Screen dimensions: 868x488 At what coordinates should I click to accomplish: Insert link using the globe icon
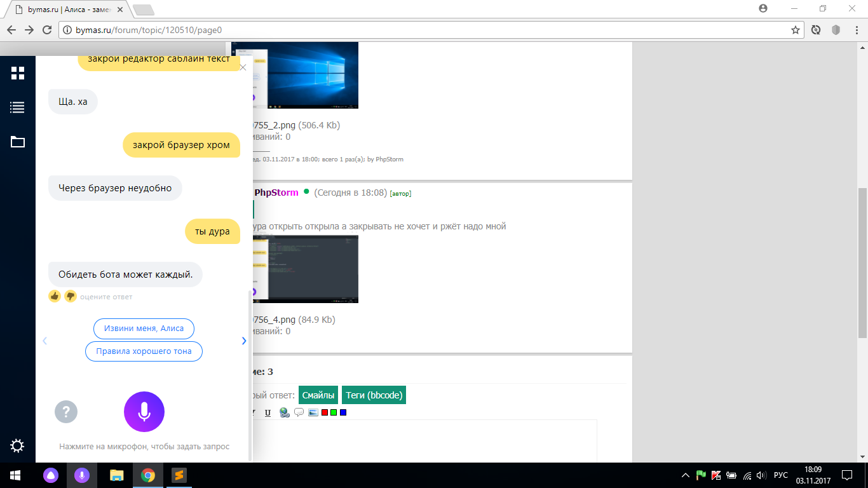(285, 412)
